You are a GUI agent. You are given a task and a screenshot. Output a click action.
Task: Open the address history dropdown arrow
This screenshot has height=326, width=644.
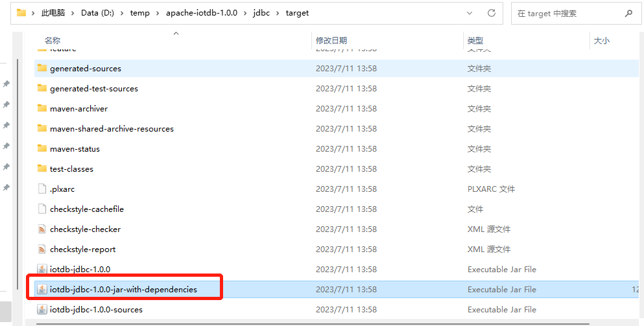click(x=470, y=13)
